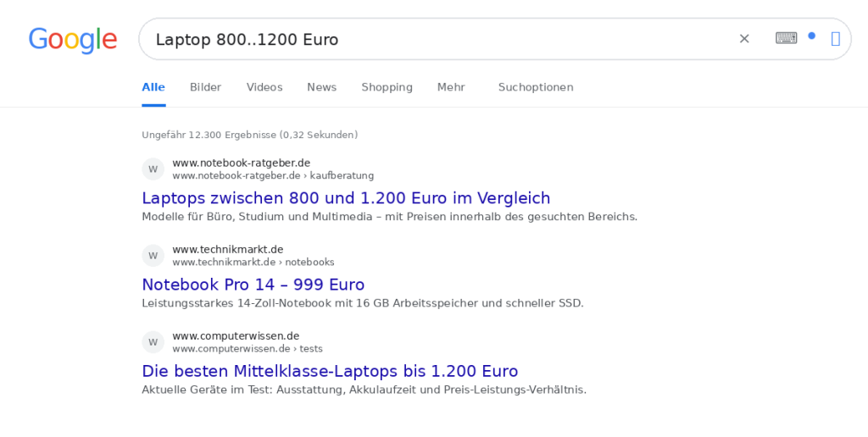Viewport: 868px width, 437px height.
Task: Click the blue dot icon in search bar
Action: 811,36
